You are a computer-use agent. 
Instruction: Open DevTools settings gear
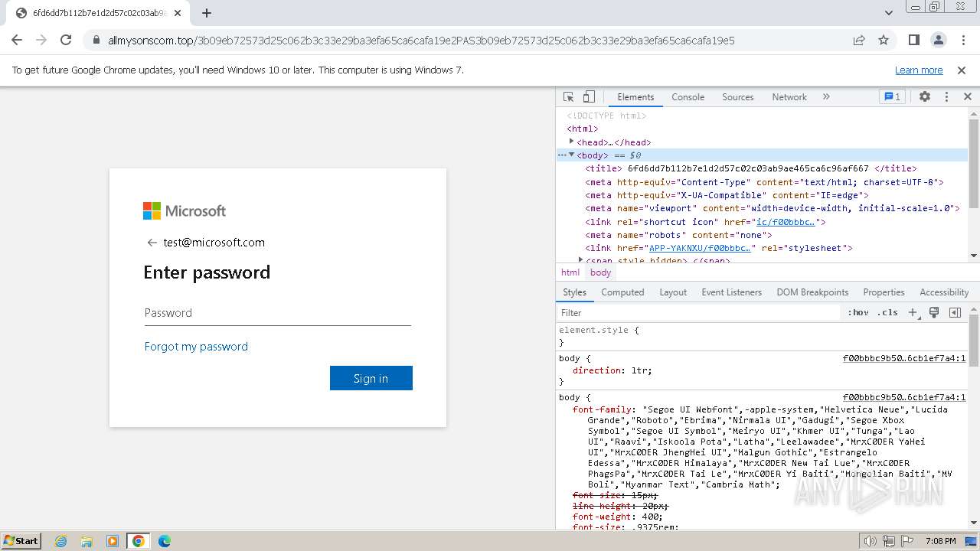point(925,97)
